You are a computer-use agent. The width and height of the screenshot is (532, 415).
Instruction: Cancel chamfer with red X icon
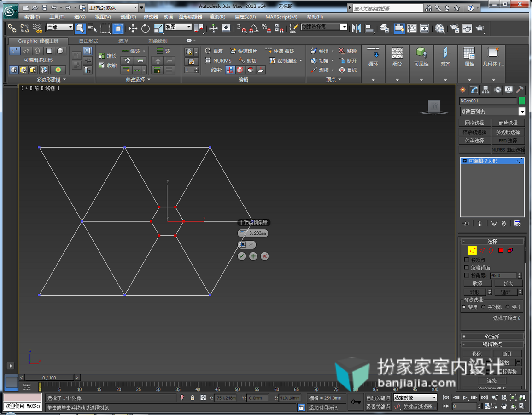coord(265,256)
